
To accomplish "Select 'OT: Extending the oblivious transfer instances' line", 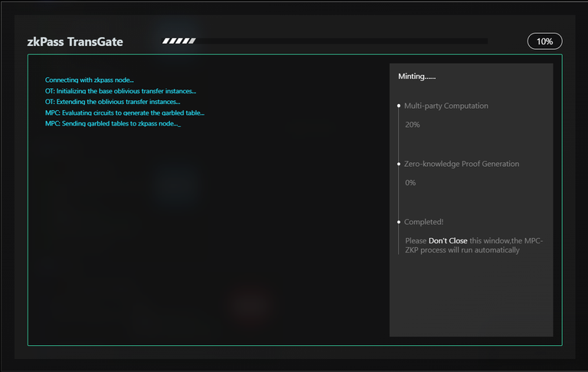I will 113,102.
